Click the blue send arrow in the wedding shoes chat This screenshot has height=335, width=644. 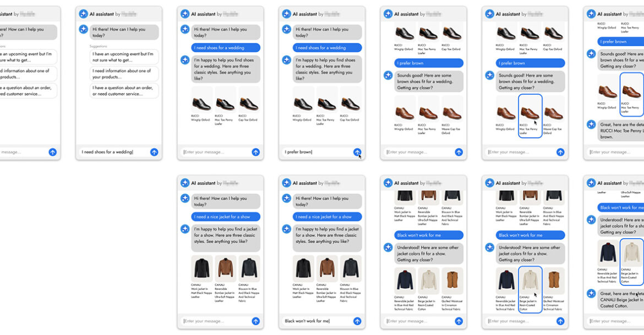click(x=255, y=152)
